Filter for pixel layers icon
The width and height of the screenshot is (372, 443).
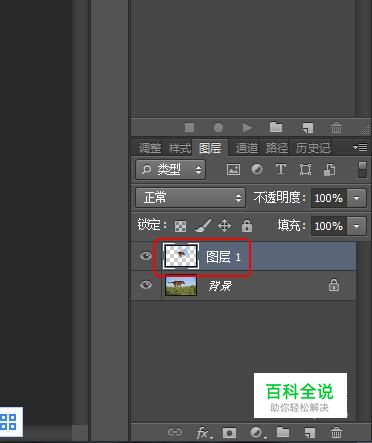[233, 169]
